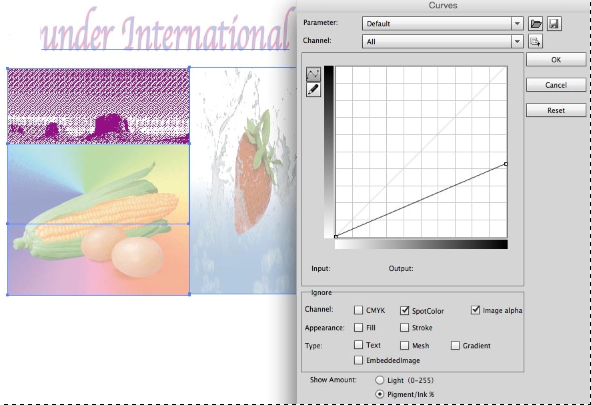The height and width of the screenshot is (405, 591).
Task: Open the Channel All dropdown
Action: point(442,41)
